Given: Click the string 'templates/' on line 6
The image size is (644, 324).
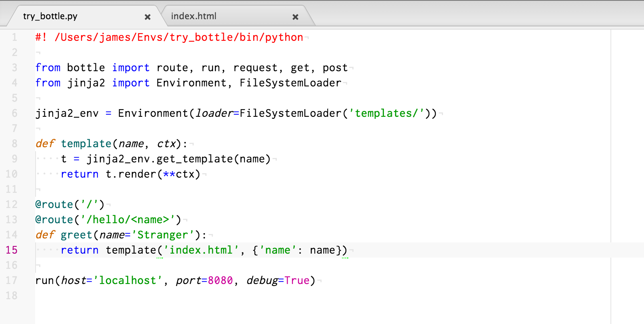Looking at the screenshot, I should 387,113.
